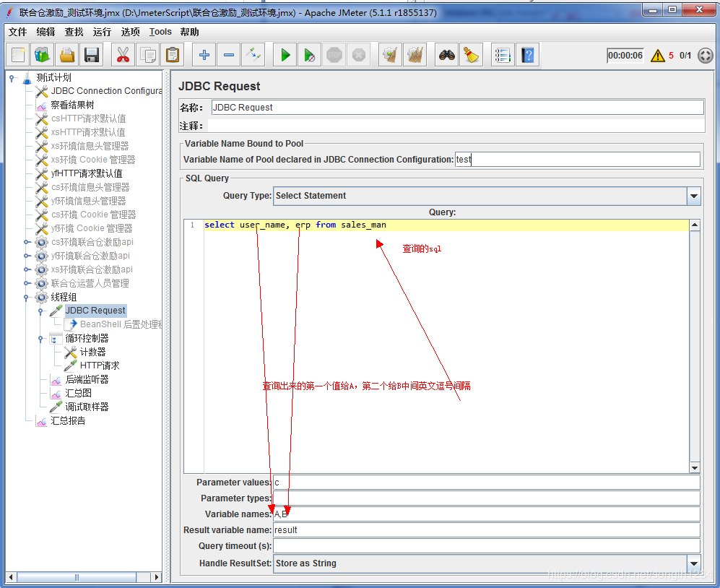Open the 查找 menu
This screenshot has height=588, width=720.
(74, 32)
